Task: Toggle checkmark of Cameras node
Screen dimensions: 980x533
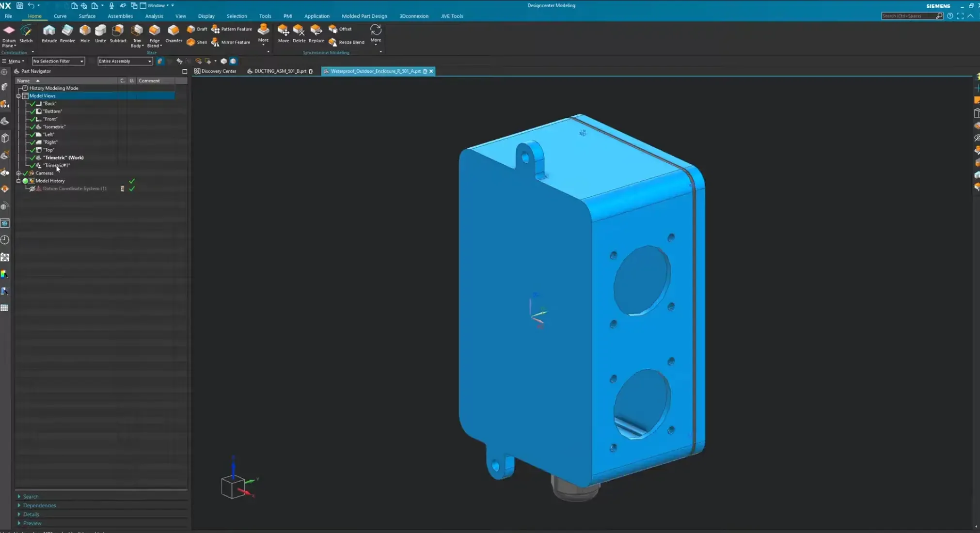Action: tap(26, 173)
